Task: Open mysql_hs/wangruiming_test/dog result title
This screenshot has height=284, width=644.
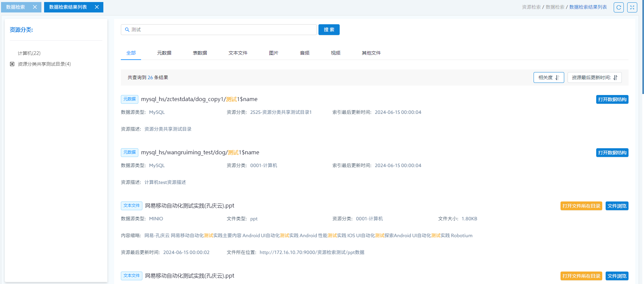Action: click(200, 152)
